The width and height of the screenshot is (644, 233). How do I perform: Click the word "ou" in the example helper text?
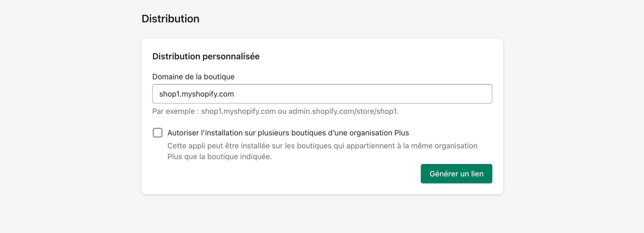282,111
